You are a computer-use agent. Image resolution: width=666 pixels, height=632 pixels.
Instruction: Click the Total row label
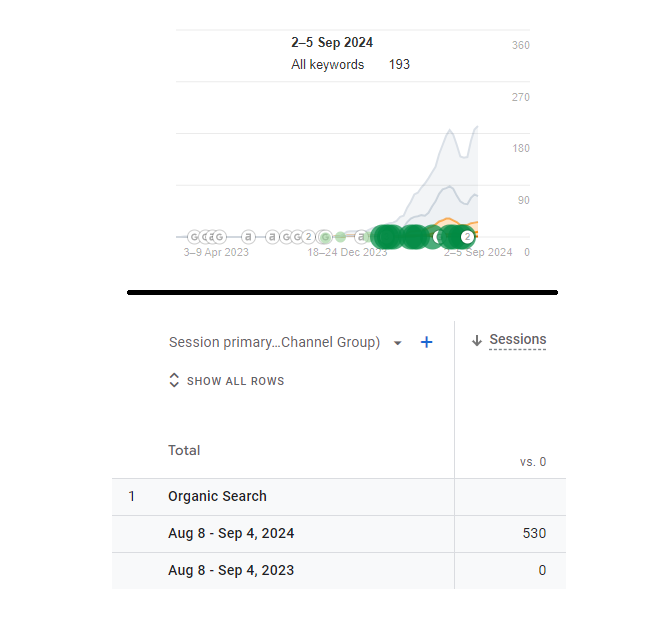click(x=184, y=450)
